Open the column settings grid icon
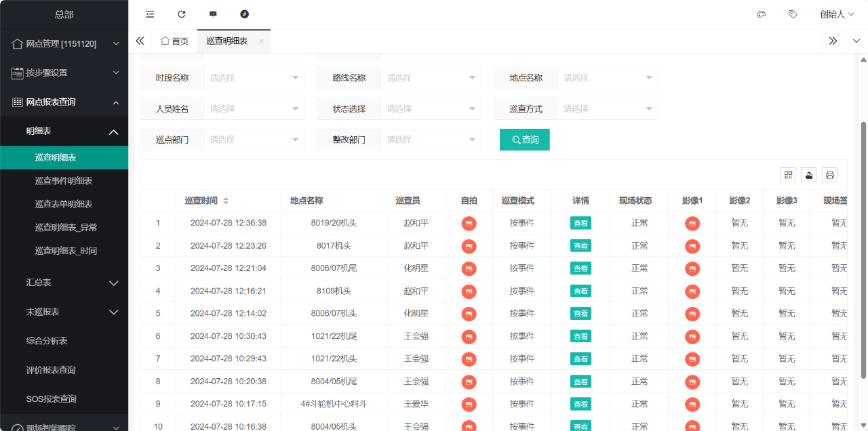This screenshot has height=431, width=868. click(787, 174)
